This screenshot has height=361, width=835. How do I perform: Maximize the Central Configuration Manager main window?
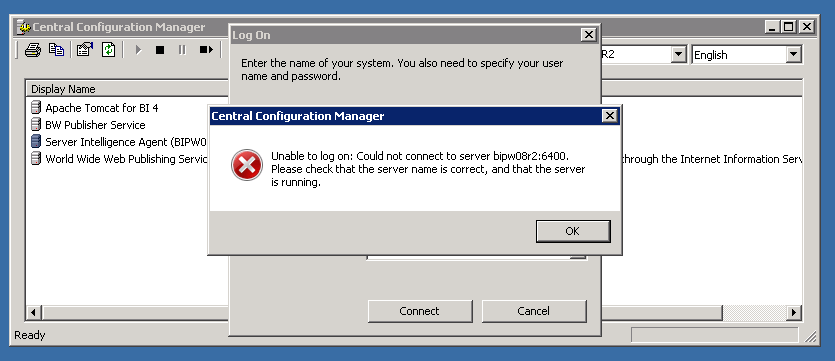(x=789, y=27)
